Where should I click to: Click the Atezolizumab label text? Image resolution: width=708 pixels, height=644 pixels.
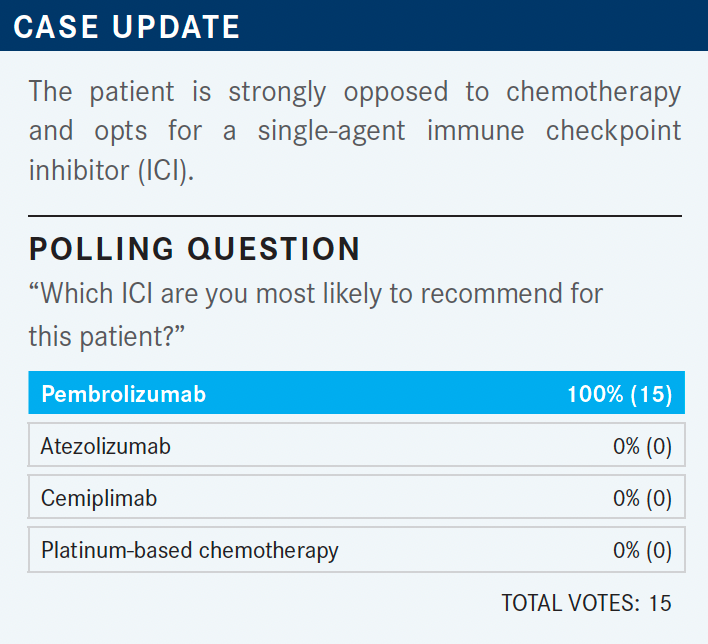[106, 447]
